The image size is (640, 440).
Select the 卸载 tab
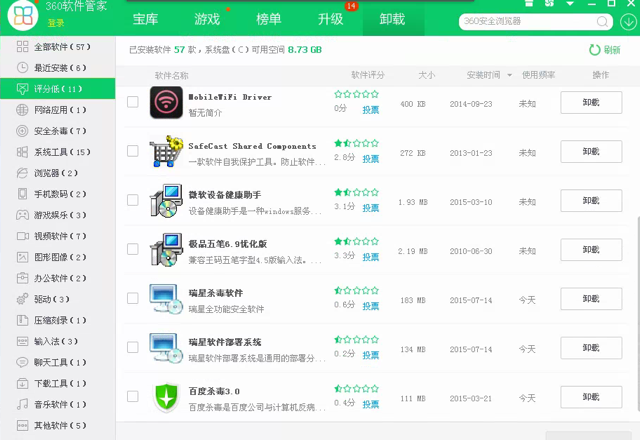click(393, 19)
